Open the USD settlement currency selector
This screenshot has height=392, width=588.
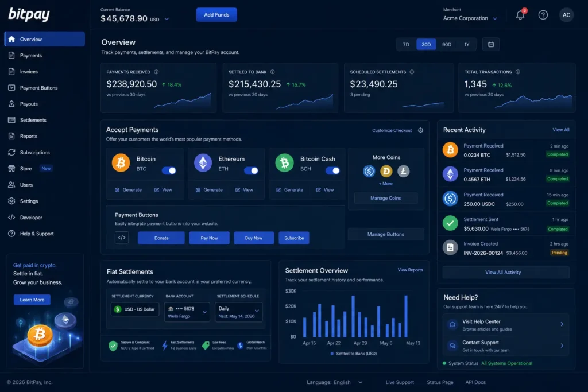click(x=135, y=309)
